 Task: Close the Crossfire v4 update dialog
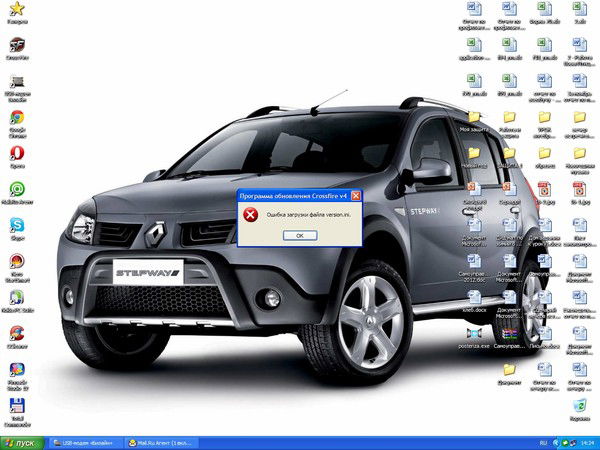355,196
